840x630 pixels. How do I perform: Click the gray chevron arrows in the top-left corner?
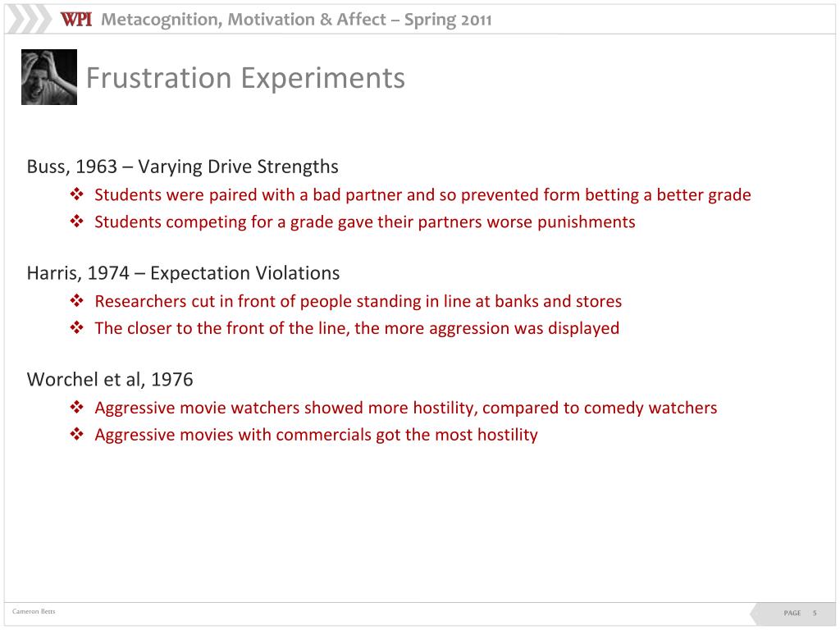pos(28,18)
